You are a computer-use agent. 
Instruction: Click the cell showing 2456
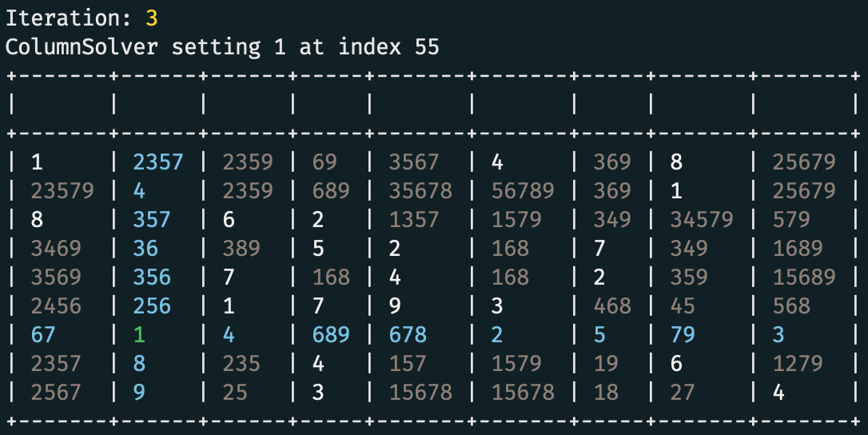tap(56, 306)
